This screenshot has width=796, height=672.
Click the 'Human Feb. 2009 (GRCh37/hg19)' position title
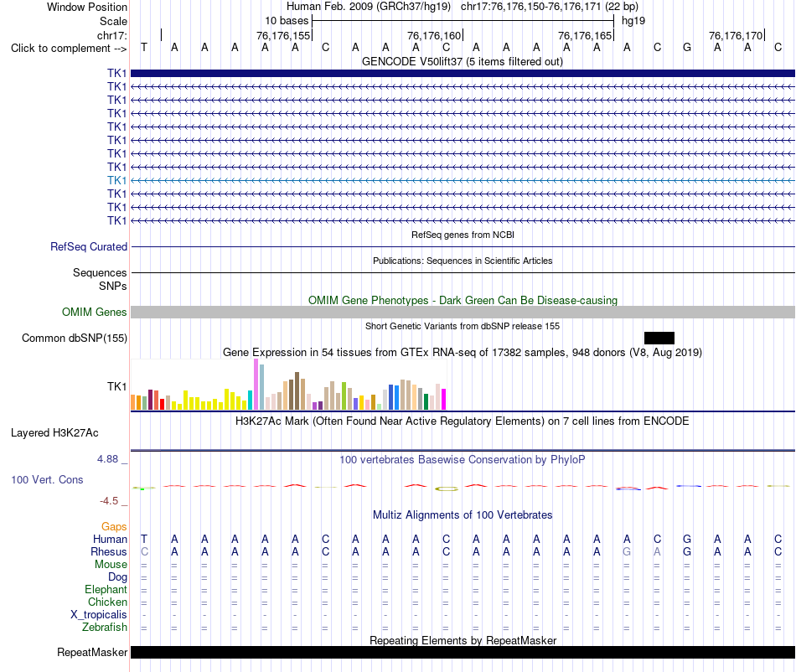click(x=369, y=7)
